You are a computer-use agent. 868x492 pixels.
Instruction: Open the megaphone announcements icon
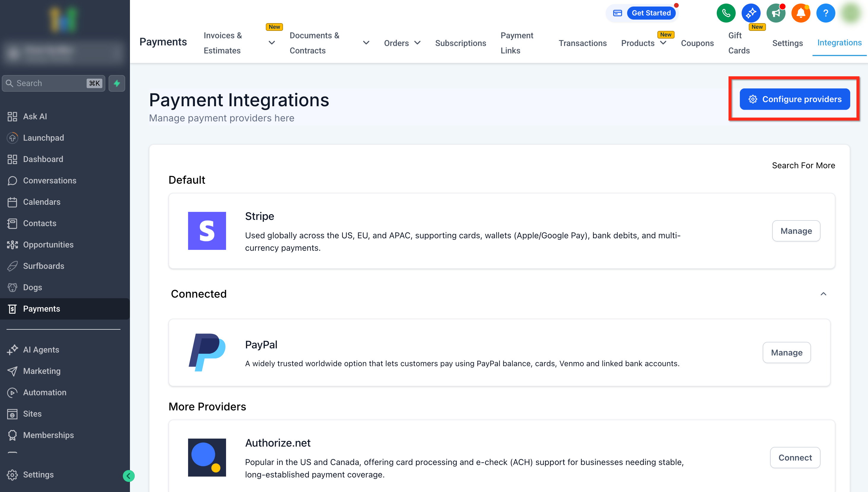click(775, 13)
